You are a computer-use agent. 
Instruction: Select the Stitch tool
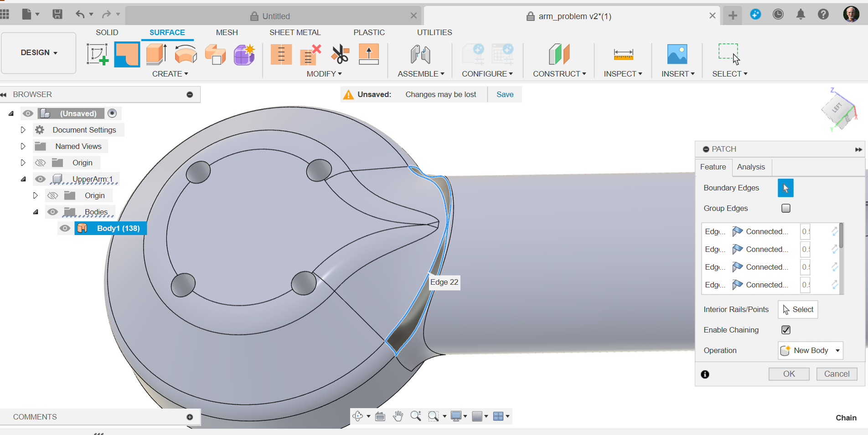point(281,54)
